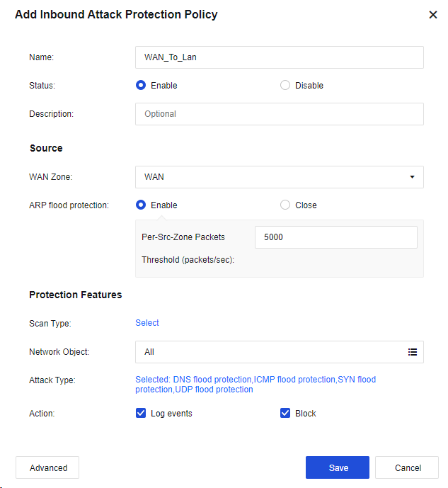Click the Cancel button
This screenshot has height=488, width=448.
click(x=407, y=467)
